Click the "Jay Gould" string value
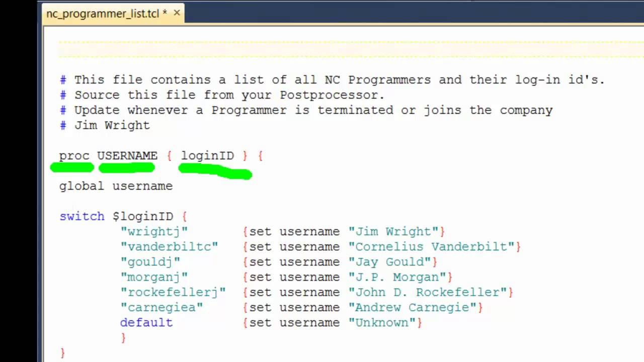The image size is (644, 362). [390, 262]
